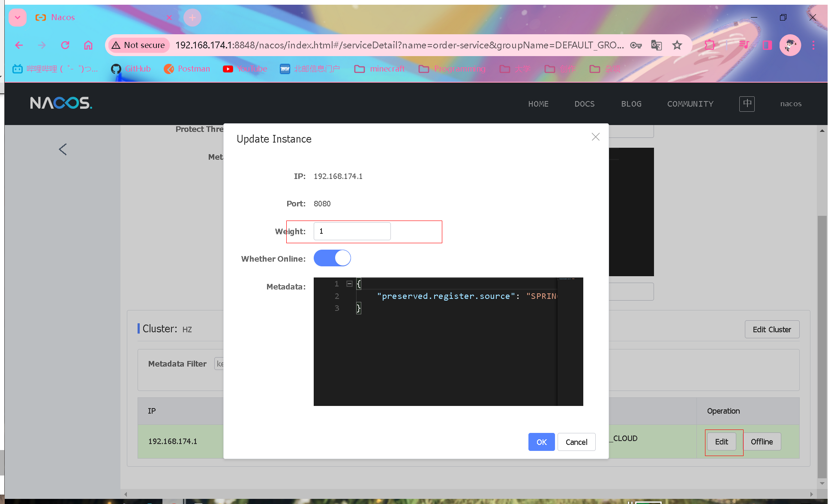
Task: Click the Nacos back arrow icon
Action: 63,149
